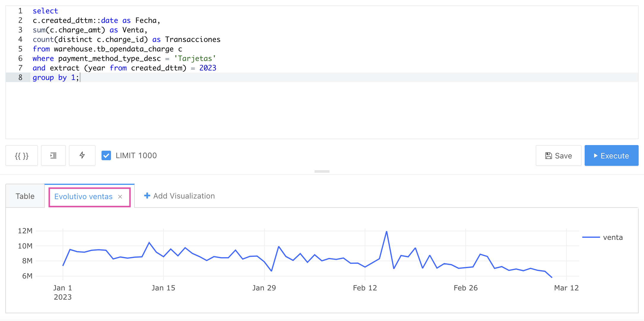Click the resize handle between editor and results
This screenshot has height=321, width=644.
coord(322,171)
